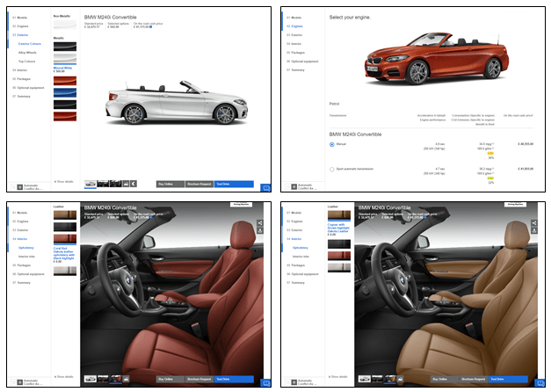Pick black leather swatch in coral red panel
Screen dimensions: 551x392
[65, 227]
